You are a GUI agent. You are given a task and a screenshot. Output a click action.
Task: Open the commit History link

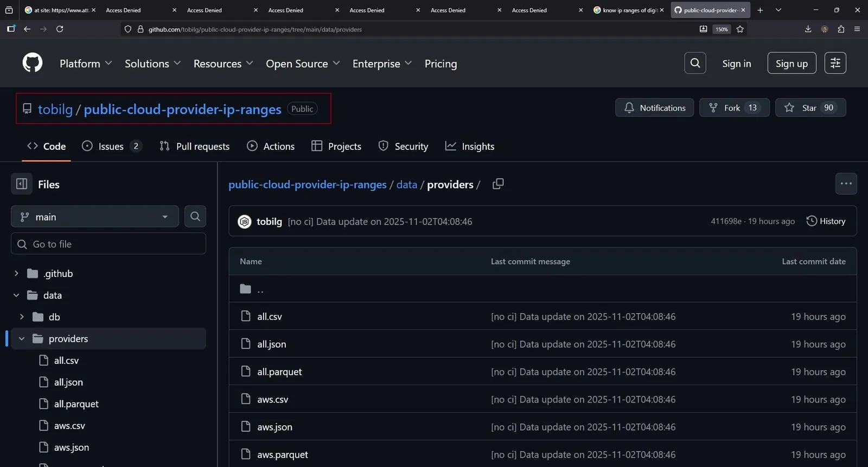tap(826, 221)
